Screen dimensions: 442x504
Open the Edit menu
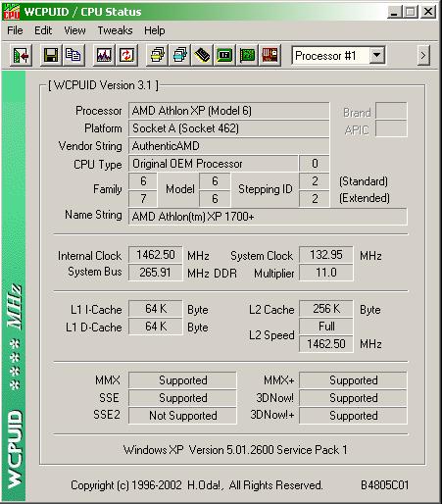click(x=43, y=30)
